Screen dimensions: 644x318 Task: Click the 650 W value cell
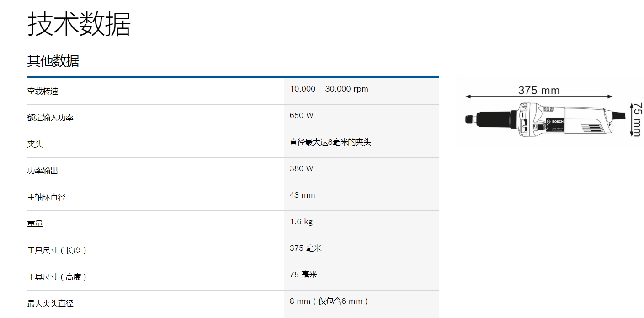[301, 115]
